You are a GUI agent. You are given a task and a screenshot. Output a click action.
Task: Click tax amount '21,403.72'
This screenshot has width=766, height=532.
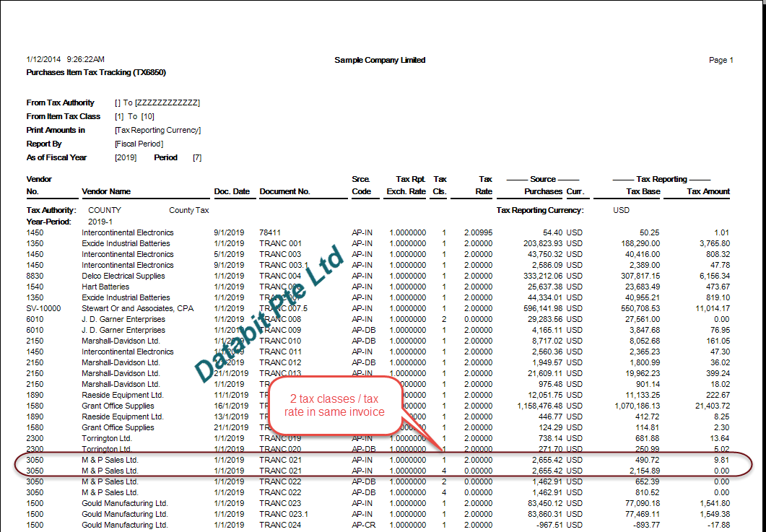click(713, 406)
